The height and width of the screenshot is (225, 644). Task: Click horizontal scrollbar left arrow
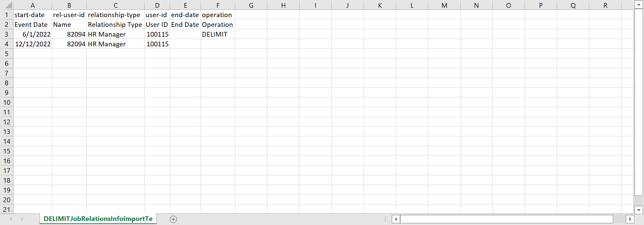(x=396, y=219)
